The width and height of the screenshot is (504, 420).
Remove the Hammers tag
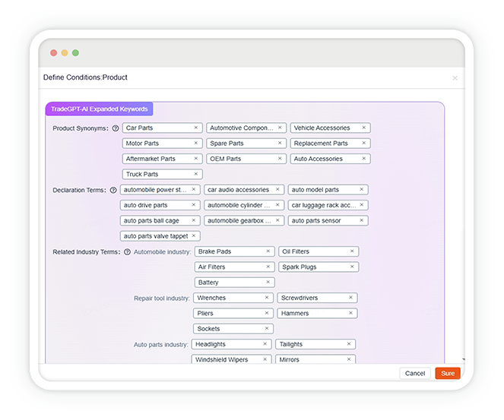click(x=350, y=313)
